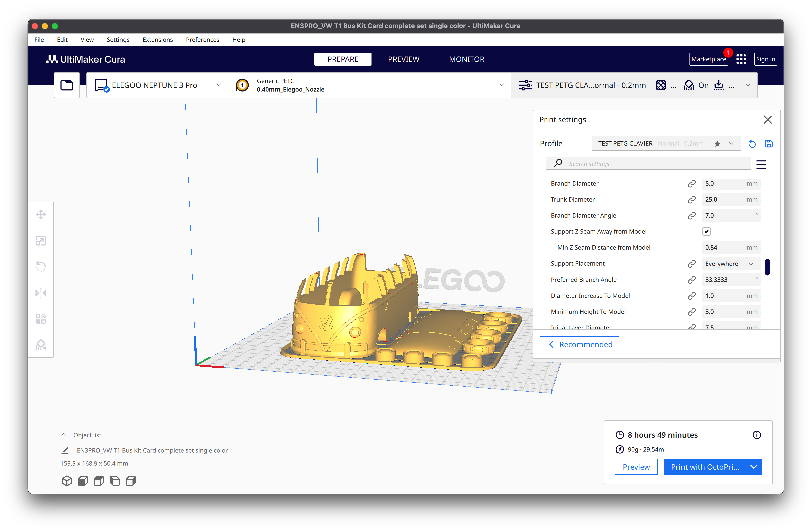Open the Support Blocker tool
The image size is (812, 531).
[x=41, y=345]
